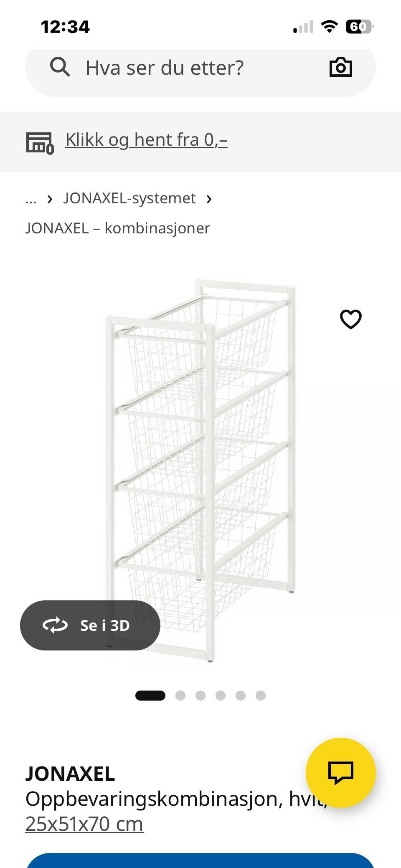Focus the Hva ser du etter? search field
The height and width of the screenshot is (868, 401).
click(200, 68)
